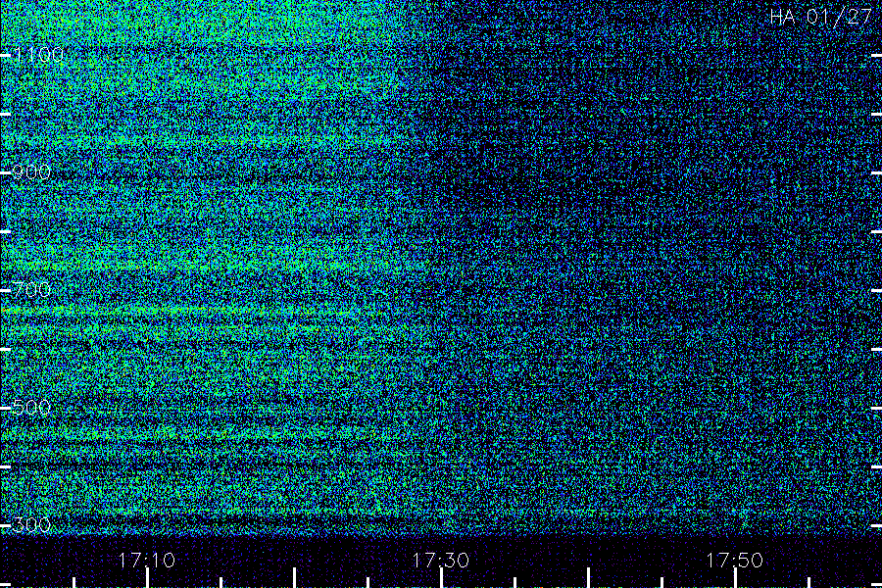The image size is (882, 588).
Task: Click the tick mark below 17:10
Action: click(147, 578)
